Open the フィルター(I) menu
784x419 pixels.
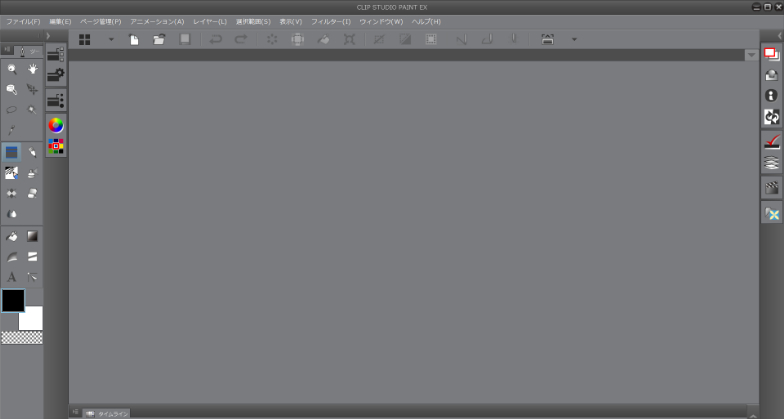click(x=331, y=22)
